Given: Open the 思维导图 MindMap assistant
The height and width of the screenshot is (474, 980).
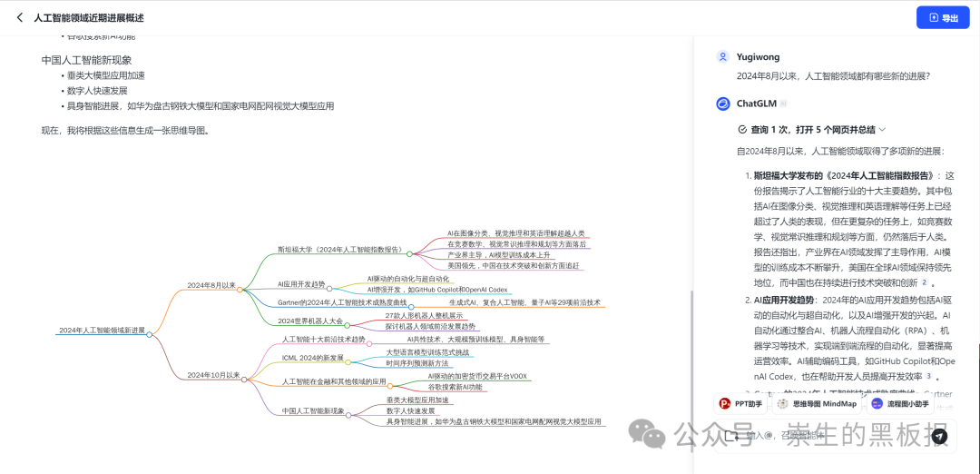Looking at the screenshot, I should pos(817,404).
